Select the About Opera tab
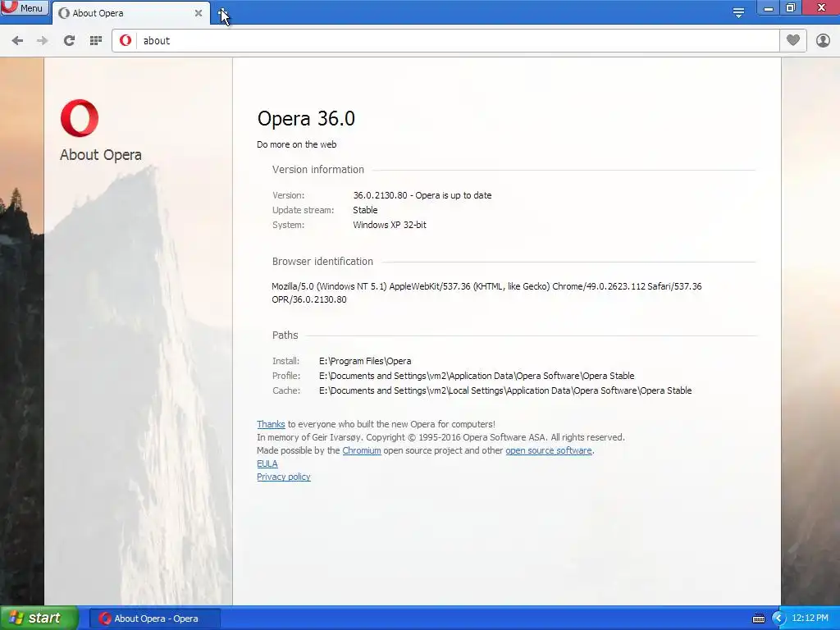 point(130,13)
